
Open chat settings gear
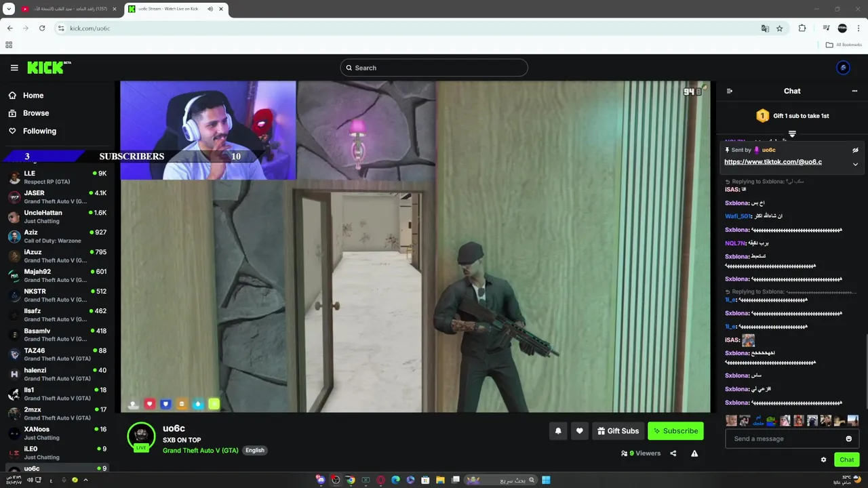point(824,460)
